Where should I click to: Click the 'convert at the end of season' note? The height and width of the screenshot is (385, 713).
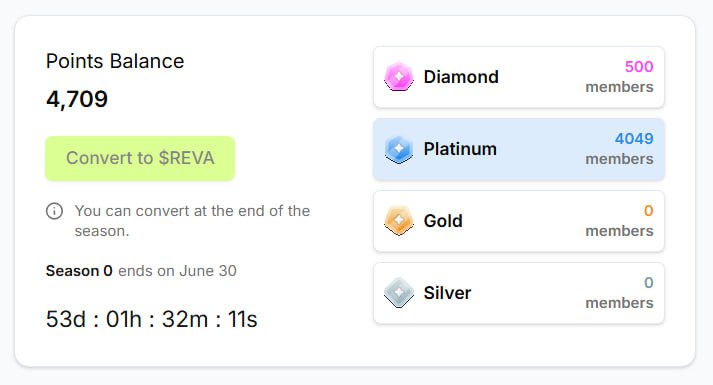[192, 221]
